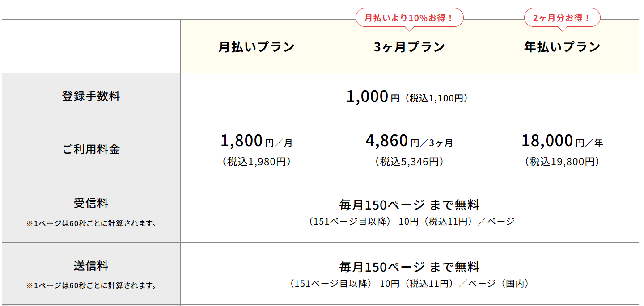Click the 月払いより10%お得！ badge
The height and width of the screenshot is (306, 644).
[409, 18]
